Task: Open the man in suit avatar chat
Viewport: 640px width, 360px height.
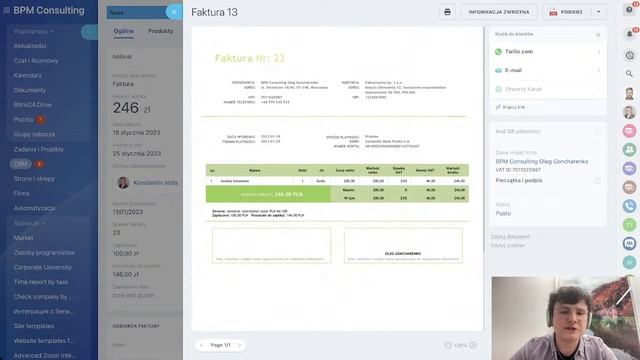Action: point(629,112)
